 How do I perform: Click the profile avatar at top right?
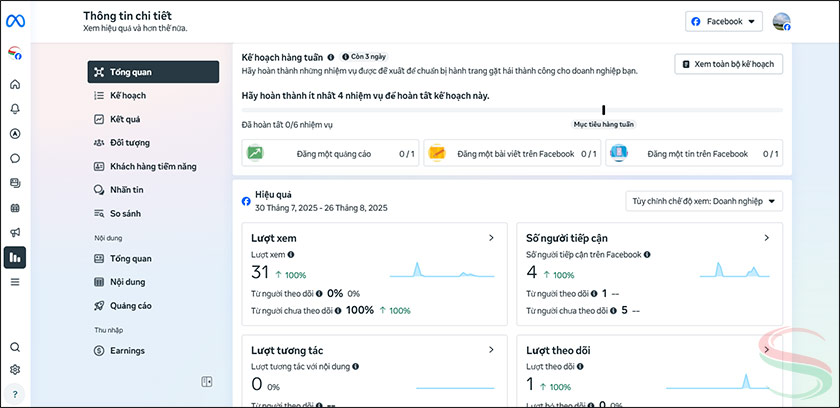[782, 21]
